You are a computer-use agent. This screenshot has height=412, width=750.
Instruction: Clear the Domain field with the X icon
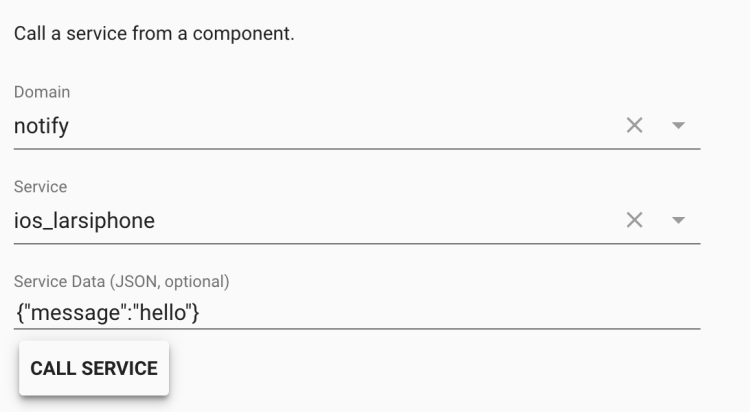click(634, 126)
